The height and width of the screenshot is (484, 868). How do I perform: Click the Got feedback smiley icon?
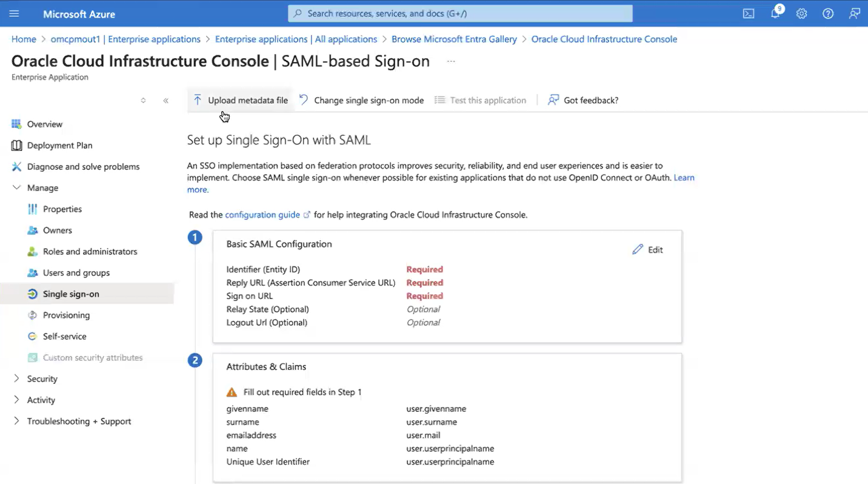[553, 99]
